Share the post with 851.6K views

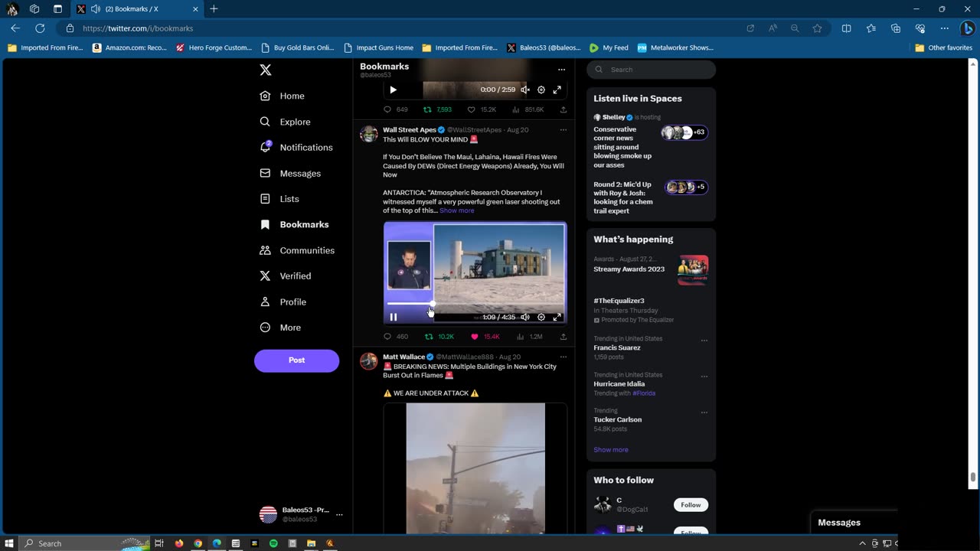[x=563, y=109]
